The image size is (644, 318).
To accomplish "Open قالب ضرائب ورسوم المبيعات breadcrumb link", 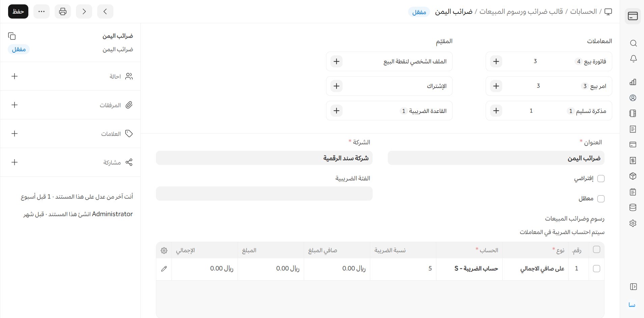I will [x=521, y=11].
